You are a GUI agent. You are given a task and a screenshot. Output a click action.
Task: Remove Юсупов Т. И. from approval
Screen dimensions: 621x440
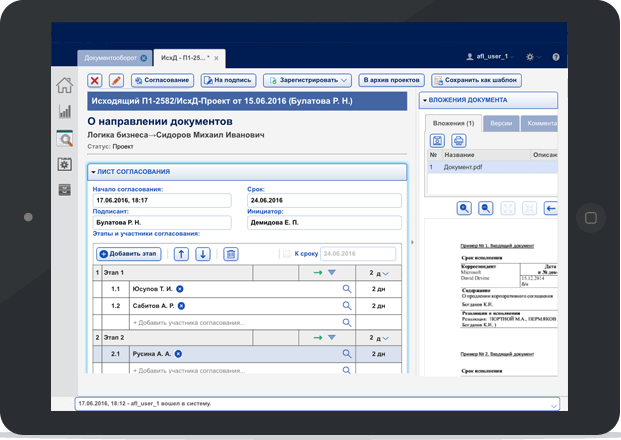click(180, 289)
